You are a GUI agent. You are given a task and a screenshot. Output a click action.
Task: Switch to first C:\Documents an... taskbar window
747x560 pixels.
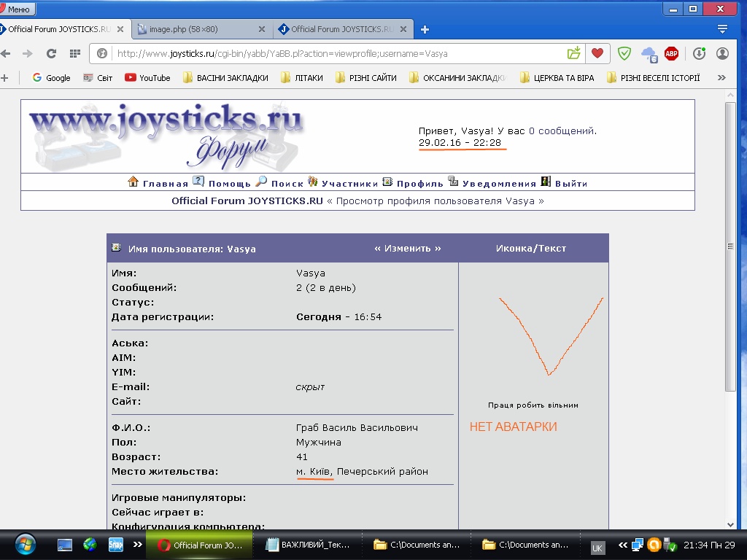(x=417, y=545)
